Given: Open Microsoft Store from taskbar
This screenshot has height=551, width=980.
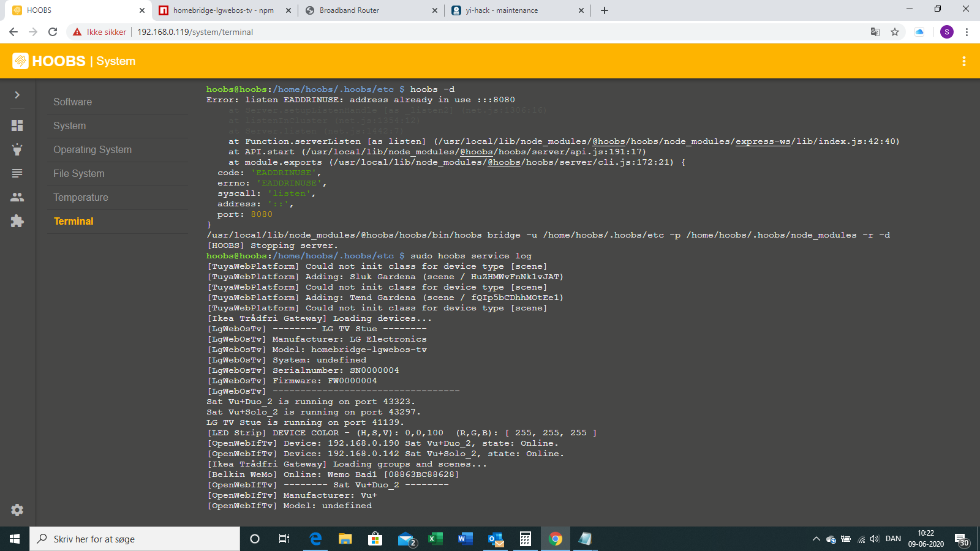Looking at the screenshot, I should (375, 539).
